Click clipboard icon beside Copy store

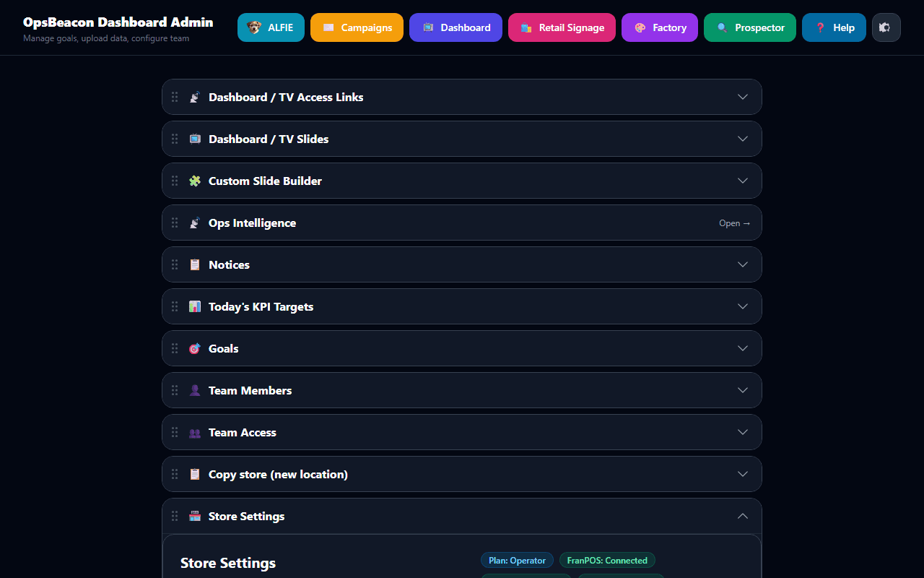coord(195,474)
